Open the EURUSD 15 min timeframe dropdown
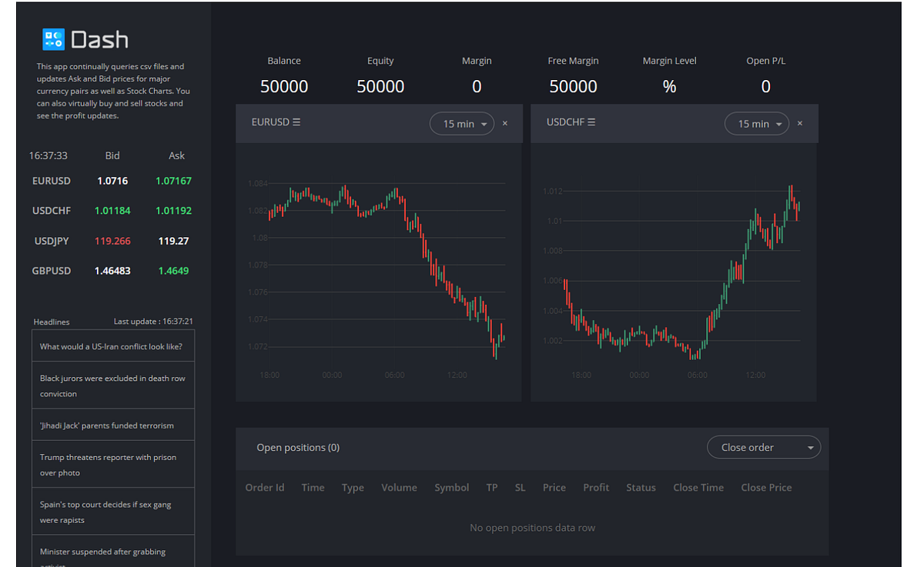 click(x=461, y=123)
